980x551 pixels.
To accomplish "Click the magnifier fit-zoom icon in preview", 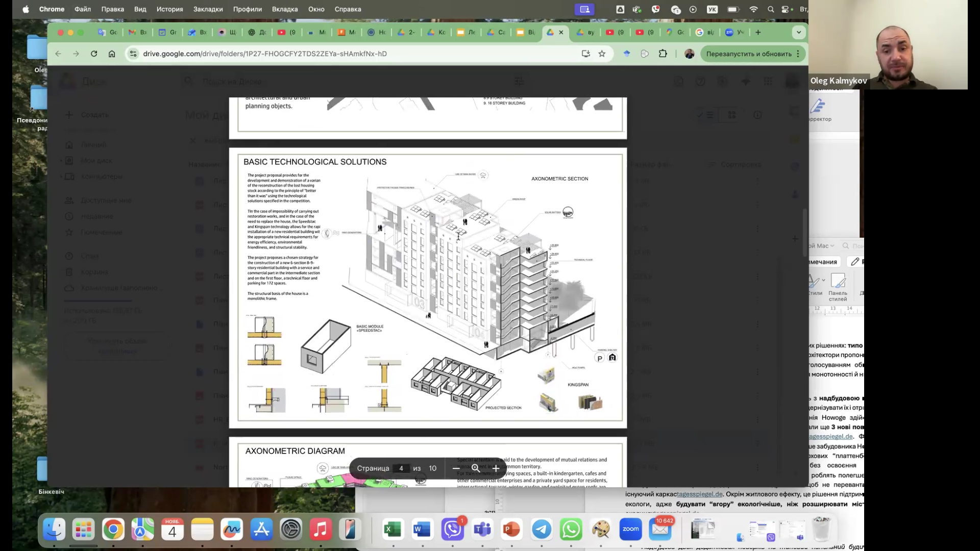I will [476, 468].
